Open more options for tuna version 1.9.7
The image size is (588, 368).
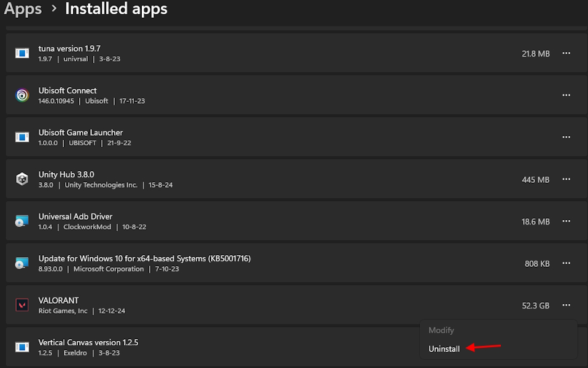click(x=566, y=53)
